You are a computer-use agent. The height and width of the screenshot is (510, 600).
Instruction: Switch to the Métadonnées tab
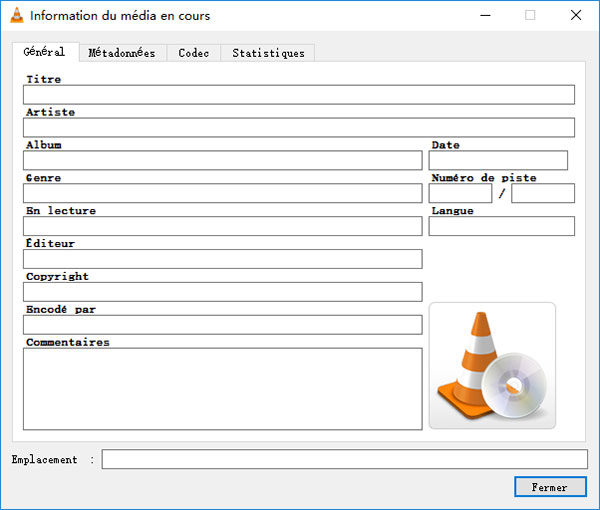121,53
